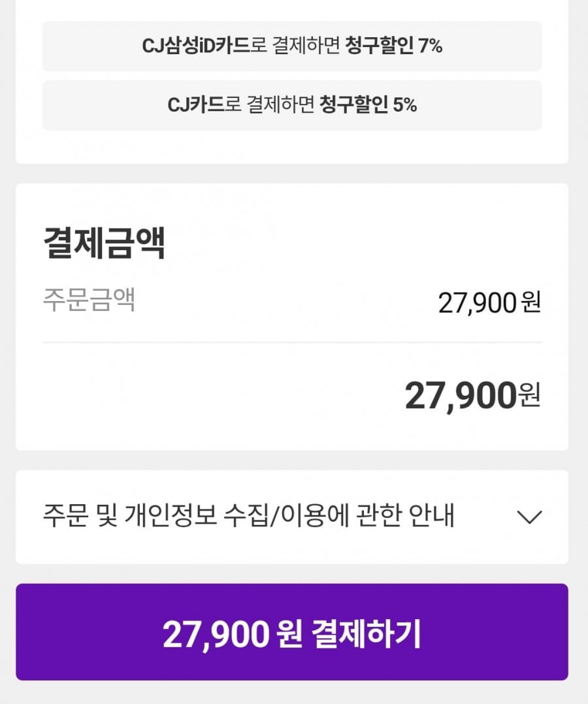This screenshot has height=704, width=588.
Task: Click the 원 unit after bold total
Action: (529, 395)
